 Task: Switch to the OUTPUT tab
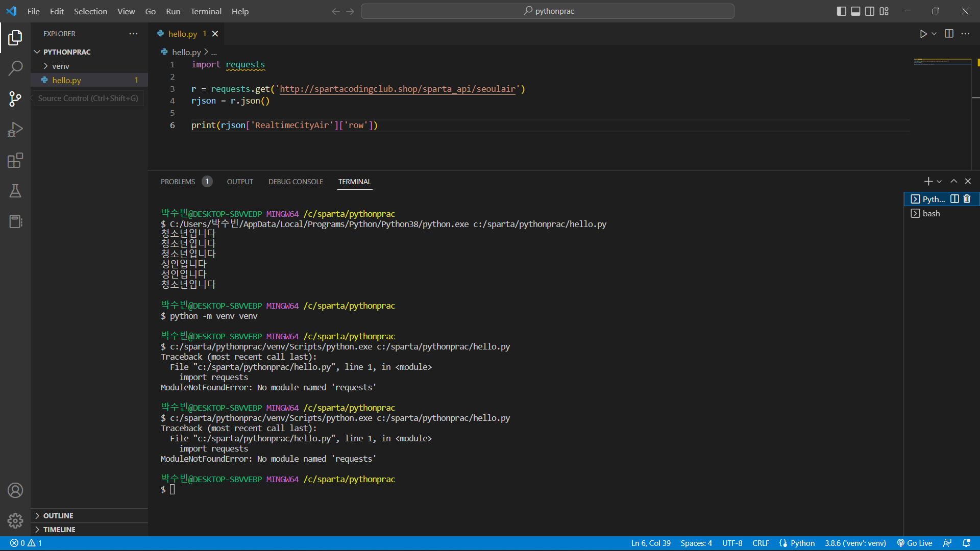point(240,182)
